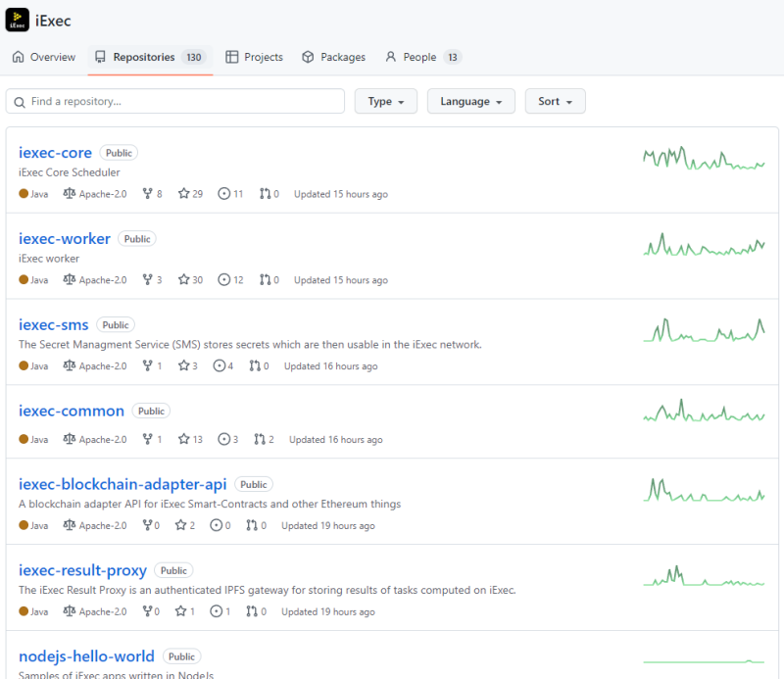Screen dimensions: 784x679
Task: Click the iExec organization name heading
Action: (x=53, y=21)
